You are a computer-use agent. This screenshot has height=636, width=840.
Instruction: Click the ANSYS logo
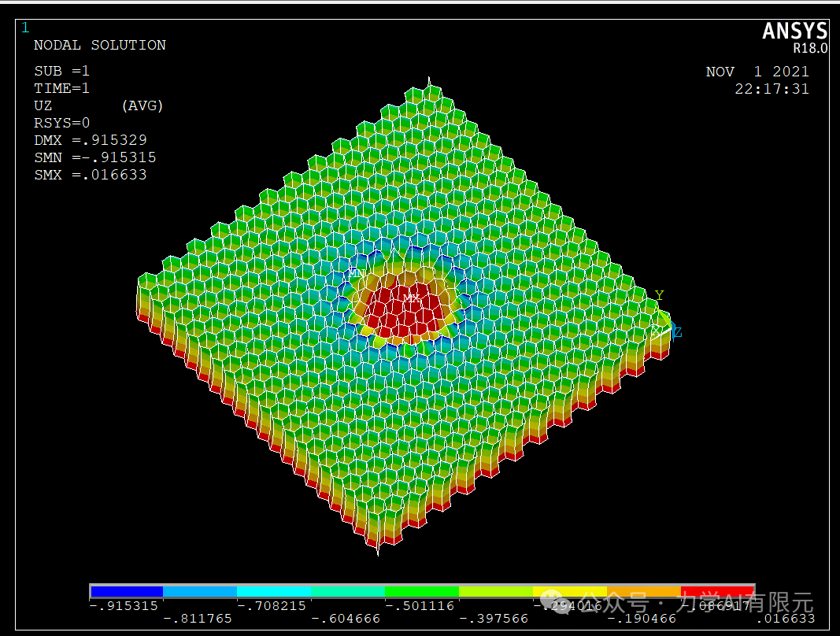click(795, 31)
